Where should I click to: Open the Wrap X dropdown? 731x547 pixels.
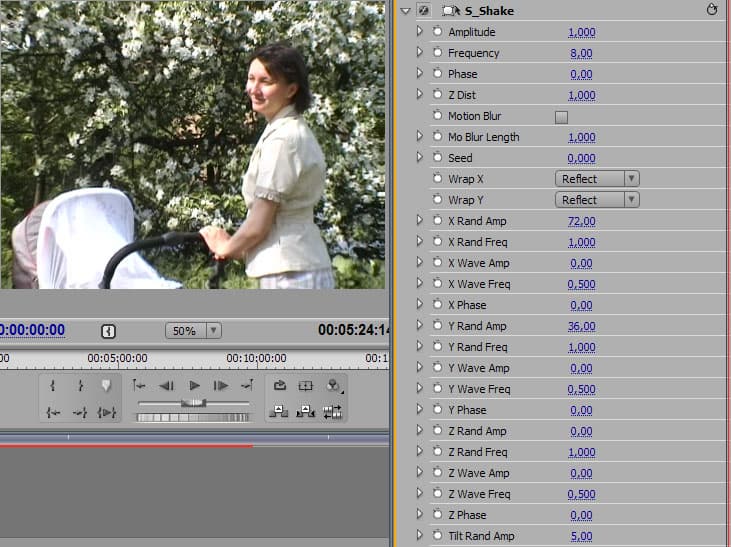[597, 179]
